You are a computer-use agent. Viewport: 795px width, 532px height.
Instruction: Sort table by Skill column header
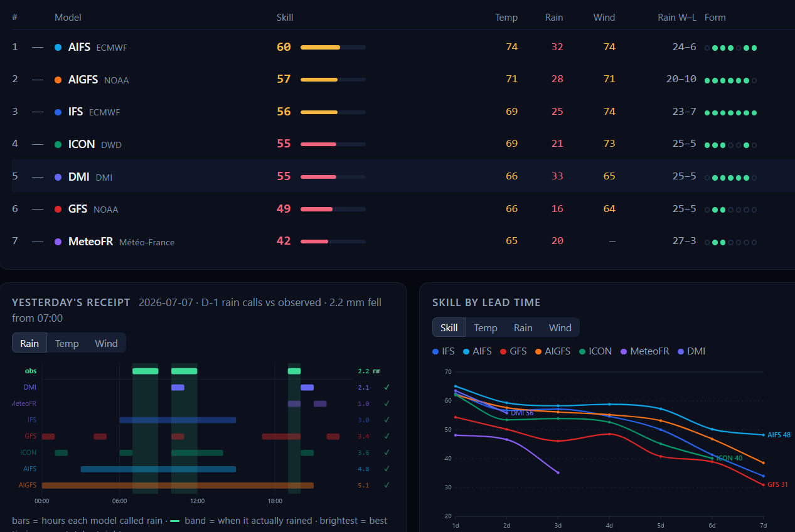coord(285,18)
